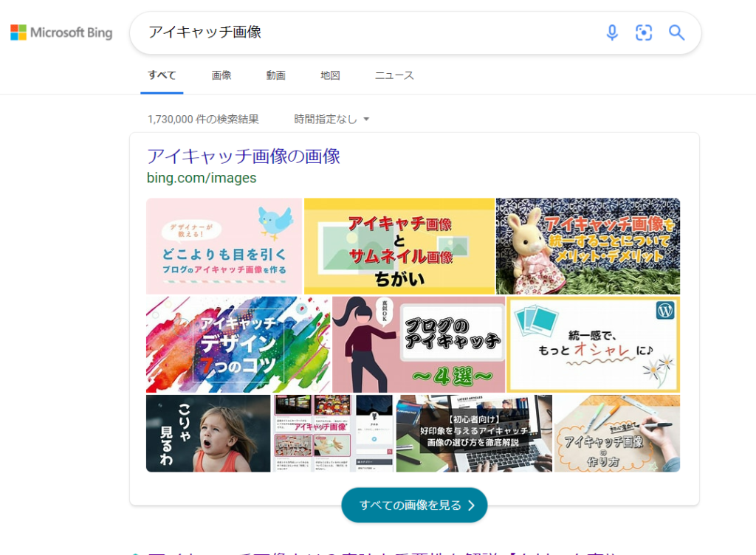756x555 pixels.
Task: Select the すべて tab
Action: (x=162, y=75)
